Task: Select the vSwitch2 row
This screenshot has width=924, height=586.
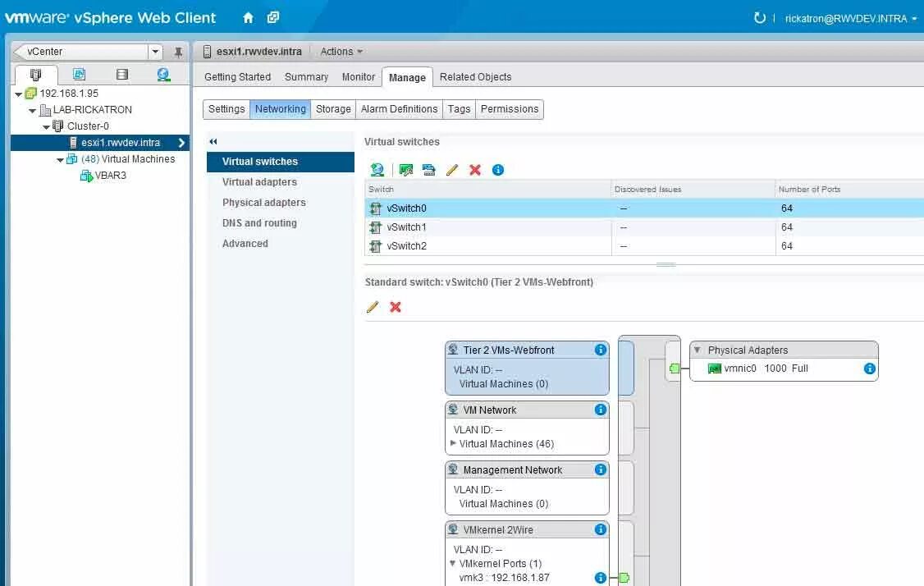Action: pos(644,246)
